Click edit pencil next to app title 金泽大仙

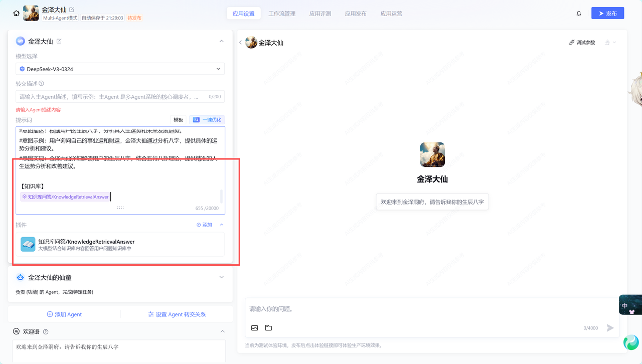(x=72, y=10)
